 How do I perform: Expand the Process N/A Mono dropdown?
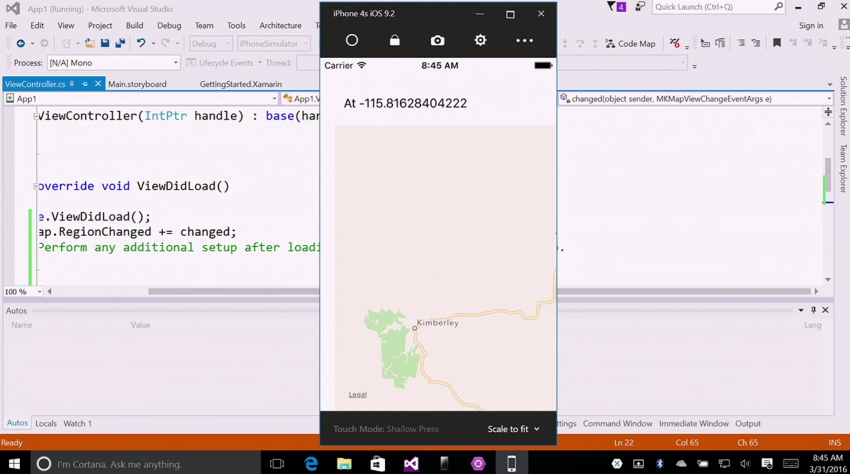click(x=113, y=63)
